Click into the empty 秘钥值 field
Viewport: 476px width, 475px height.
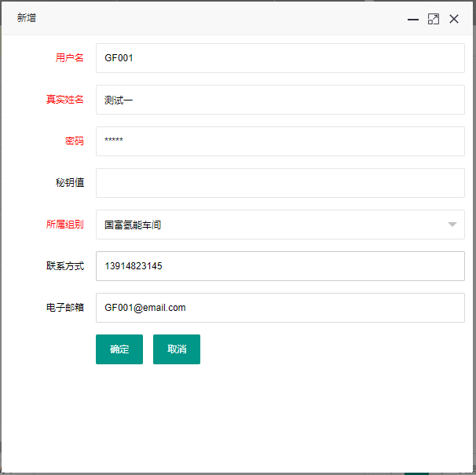(280, 183)
